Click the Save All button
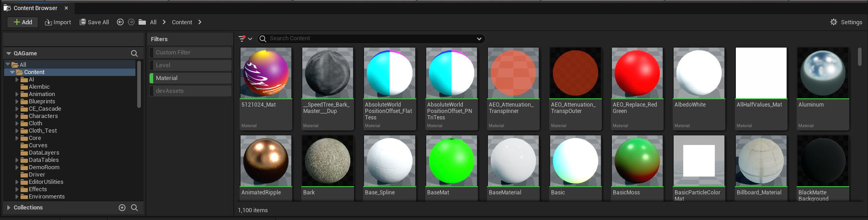Image resolution: width=868 pixels, height=220 pixels. coord(94,22)
